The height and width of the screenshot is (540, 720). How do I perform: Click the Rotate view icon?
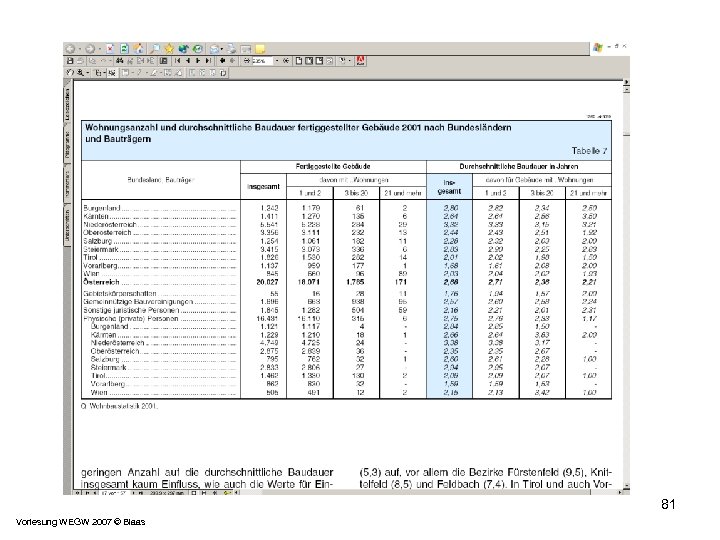[x=342, y=61]
